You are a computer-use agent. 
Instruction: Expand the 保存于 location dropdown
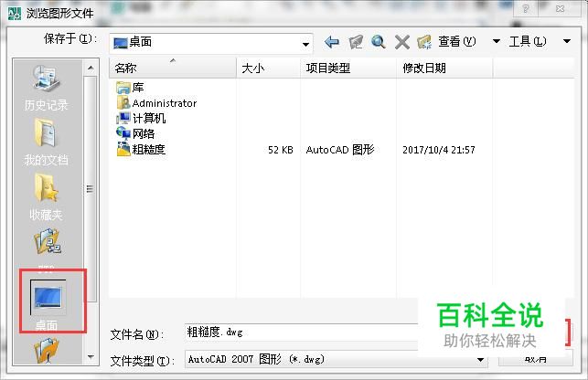305,44
